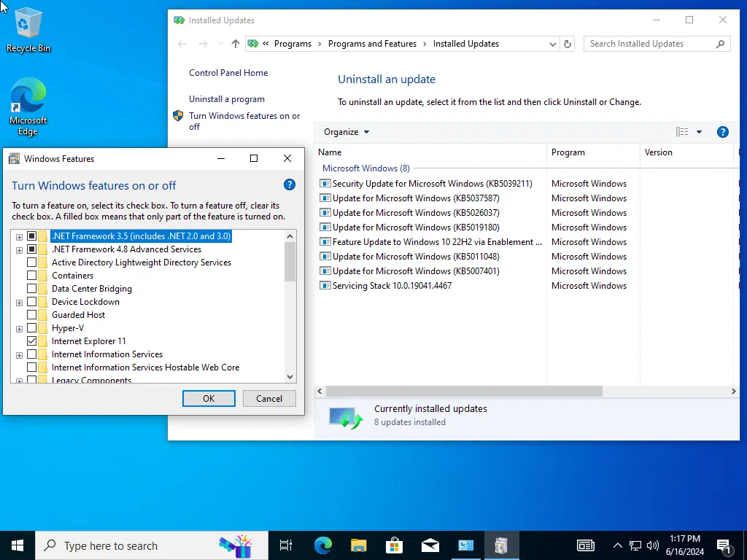Launch Microsoft Edge desktop shortcut
Image resolution: width=747 pixels, height=560 pixels.
28,107
